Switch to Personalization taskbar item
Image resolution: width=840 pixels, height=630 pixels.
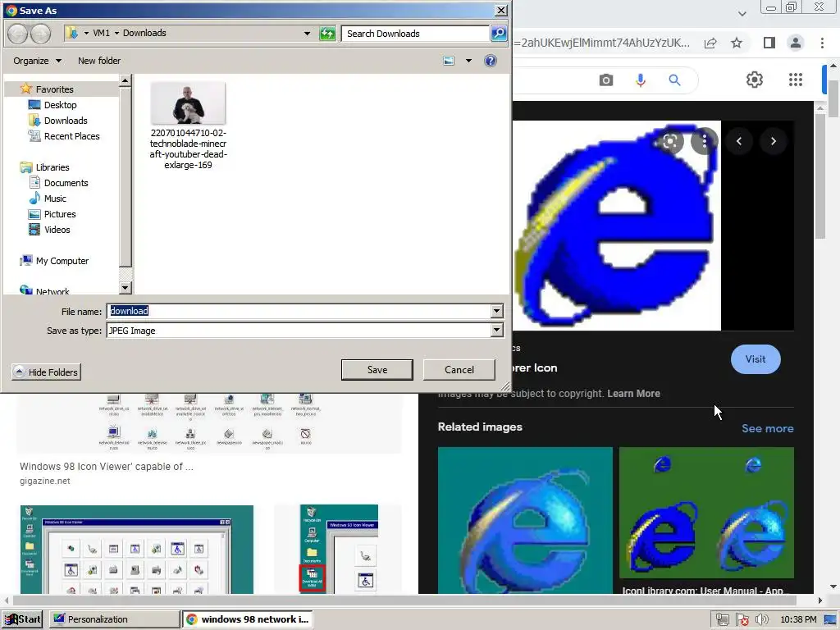click(115, 619)
